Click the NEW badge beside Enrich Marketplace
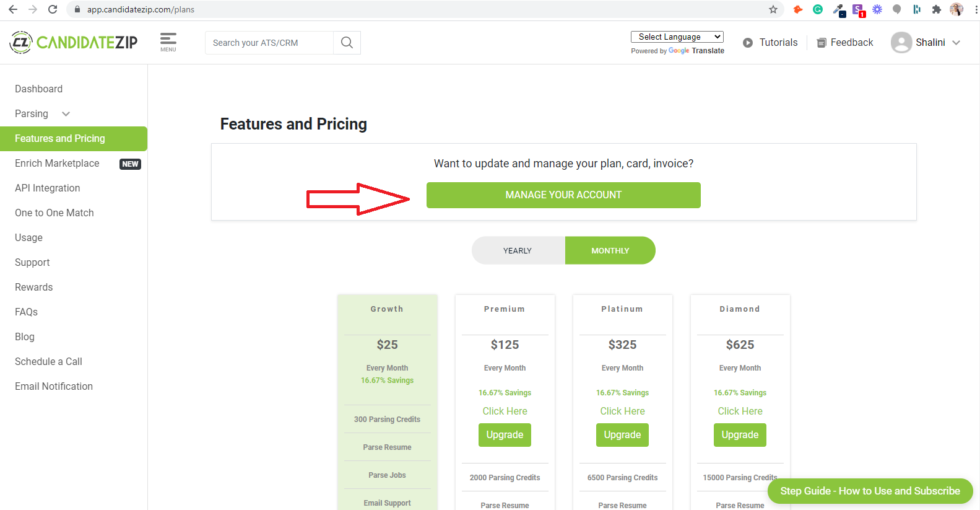This screenshot has width=980, height=510. tap(130, 164)
